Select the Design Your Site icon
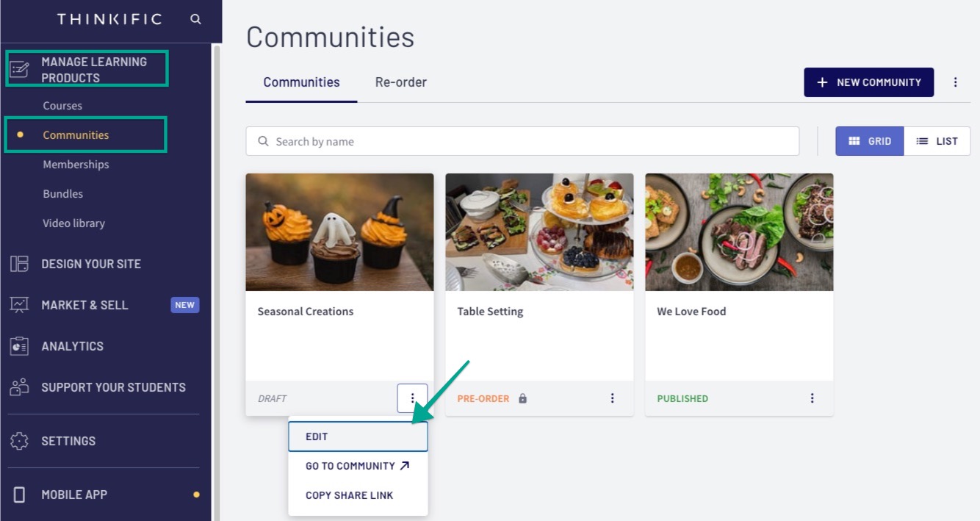Screen dimensions: 980x521 (x=19, y=264)
